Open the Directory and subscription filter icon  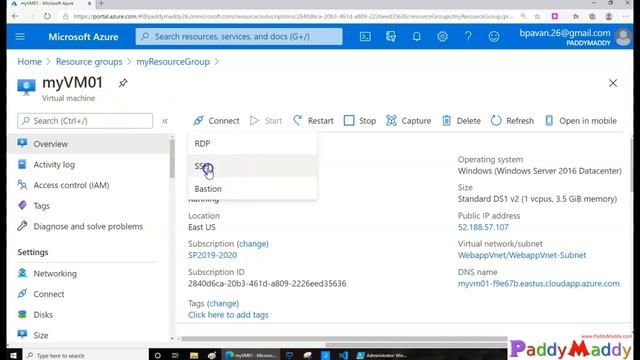click(391, 37)
